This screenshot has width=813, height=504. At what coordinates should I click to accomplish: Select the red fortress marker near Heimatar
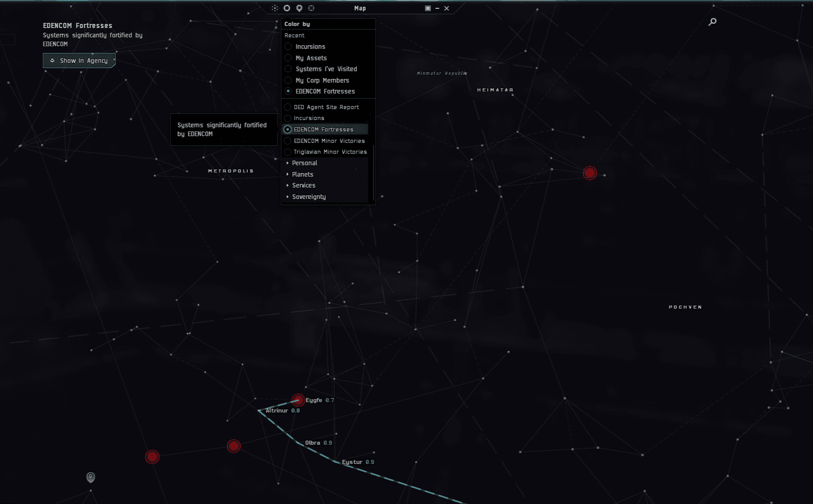pos(590,173)
